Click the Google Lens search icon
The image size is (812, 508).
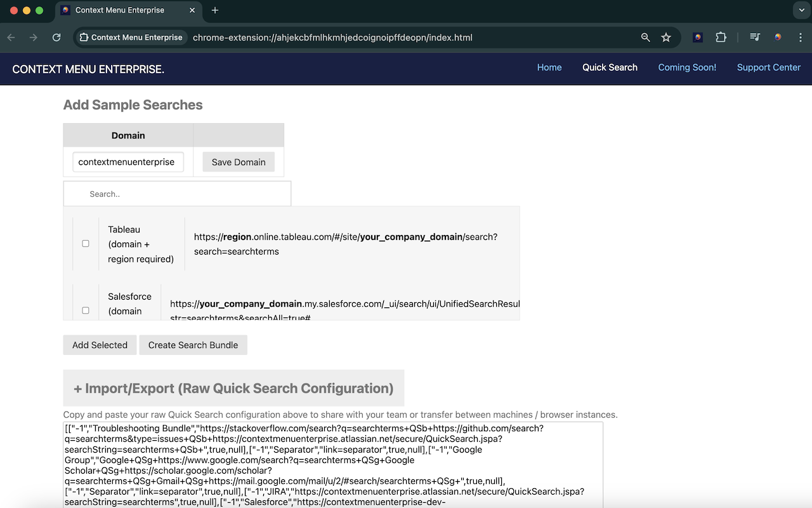(645, 37)
